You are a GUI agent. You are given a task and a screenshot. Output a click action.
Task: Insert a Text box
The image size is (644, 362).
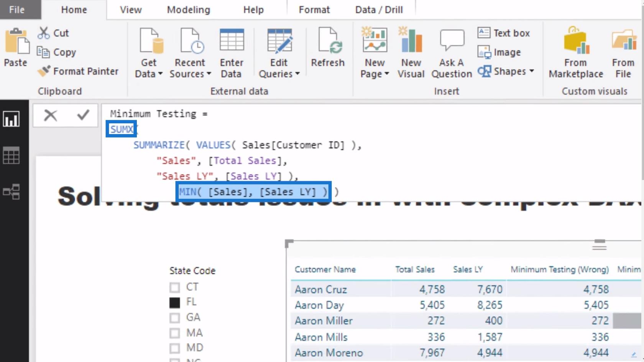[504, 33]
